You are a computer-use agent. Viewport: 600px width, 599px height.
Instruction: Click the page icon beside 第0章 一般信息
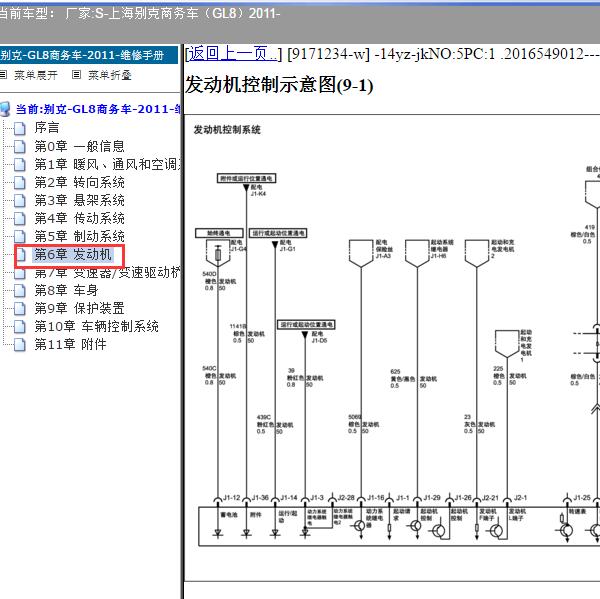click(20, 147)
